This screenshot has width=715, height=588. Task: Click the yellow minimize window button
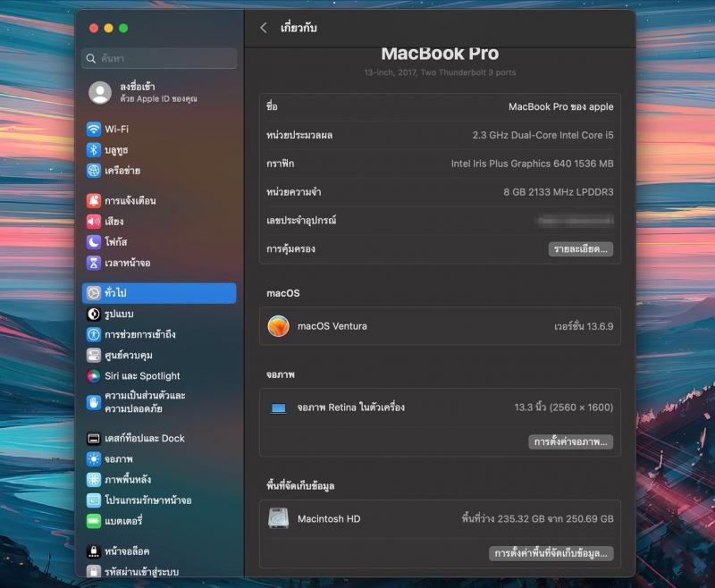click(108, 29)
